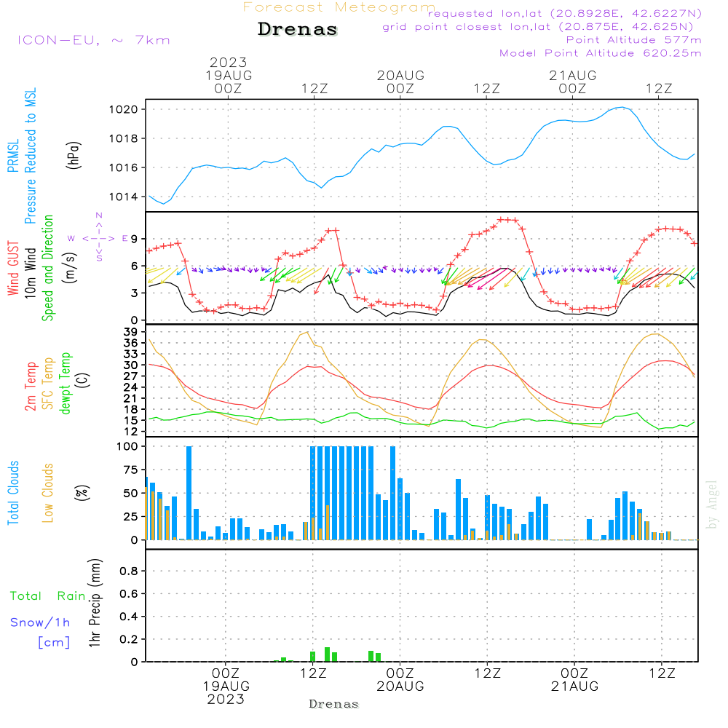Image resolution: width=728 pixels, height=728 pixels.
Task: Click the wind direction compass rose
Action: coord(99,237)
